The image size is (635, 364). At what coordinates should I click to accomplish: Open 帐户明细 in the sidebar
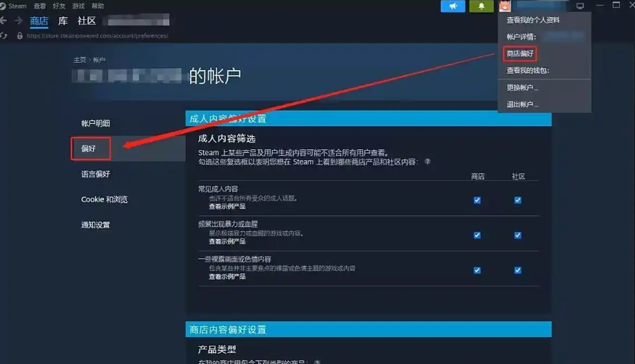click(x=96, y=123)
